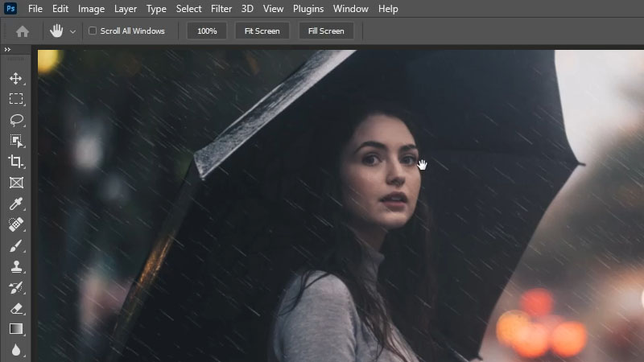Viewport: 644px width, 362px height.
Task: Open the Window menu
Action: pos(350,9)
